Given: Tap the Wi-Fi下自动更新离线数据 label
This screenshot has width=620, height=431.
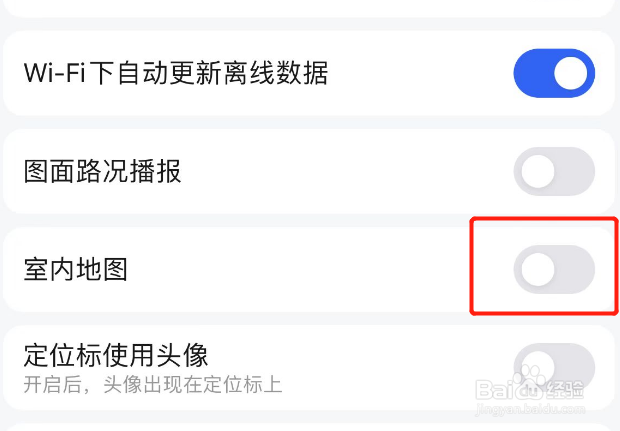Looking at the screenshot, I should [176, 73].
